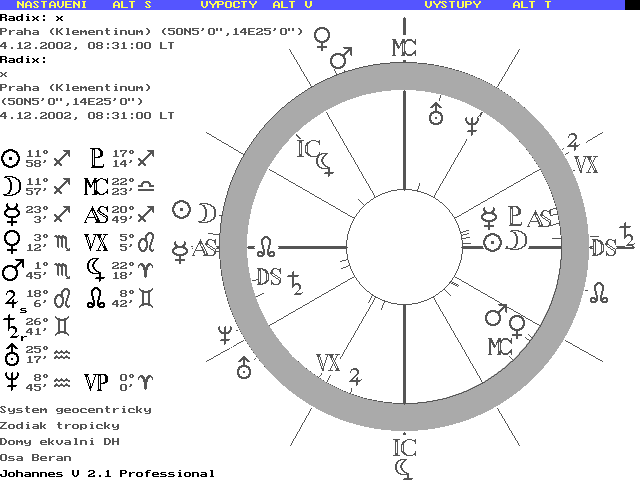The height and width of the screenshot is (480, 640).
Task: Select the Pluto glyph in the left position list
Action: (x=97, y=157)
